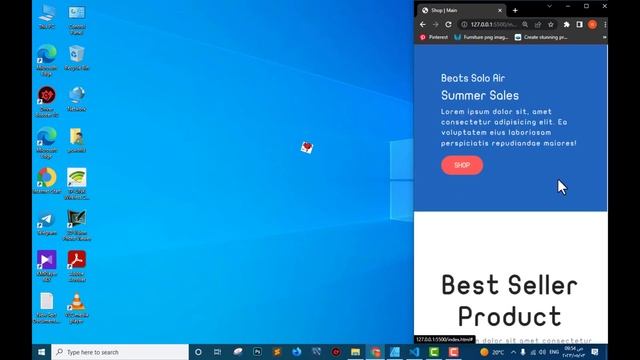Open the New Text Document file

click(x=47, y=308)
